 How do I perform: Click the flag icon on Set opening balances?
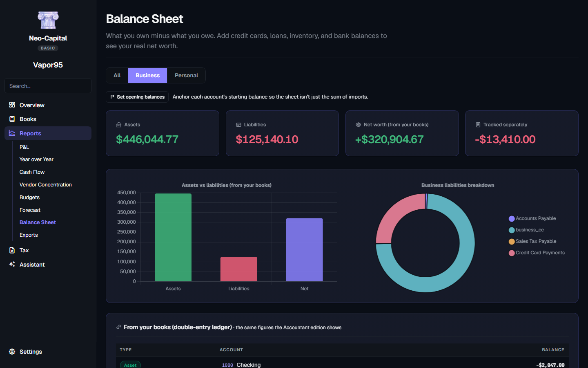coord(112,97)
